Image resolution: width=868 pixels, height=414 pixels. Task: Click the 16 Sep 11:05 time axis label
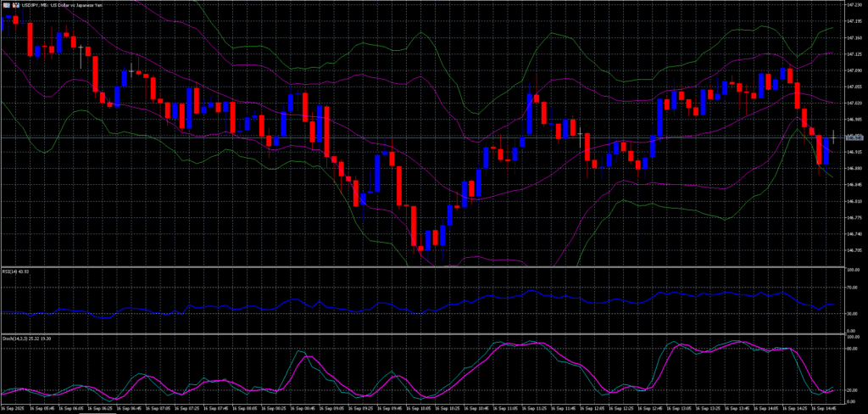coord(505,408)
